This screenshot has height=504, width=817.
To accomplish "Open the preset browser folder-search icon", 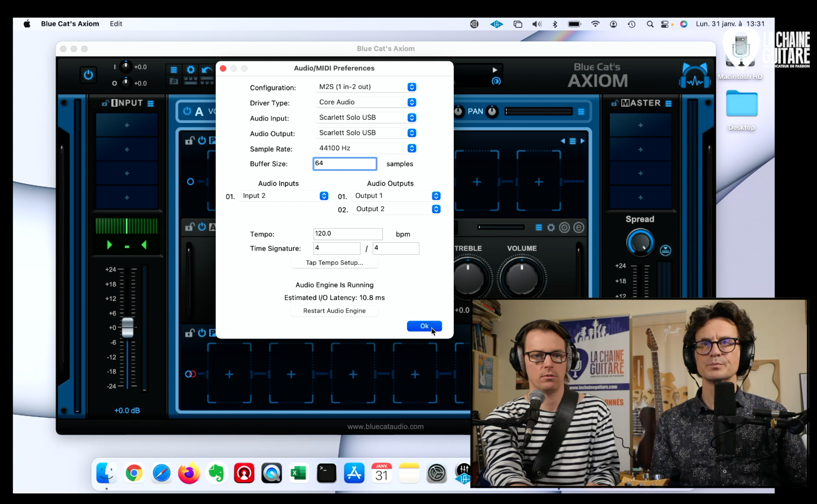I will coord(174,81).
